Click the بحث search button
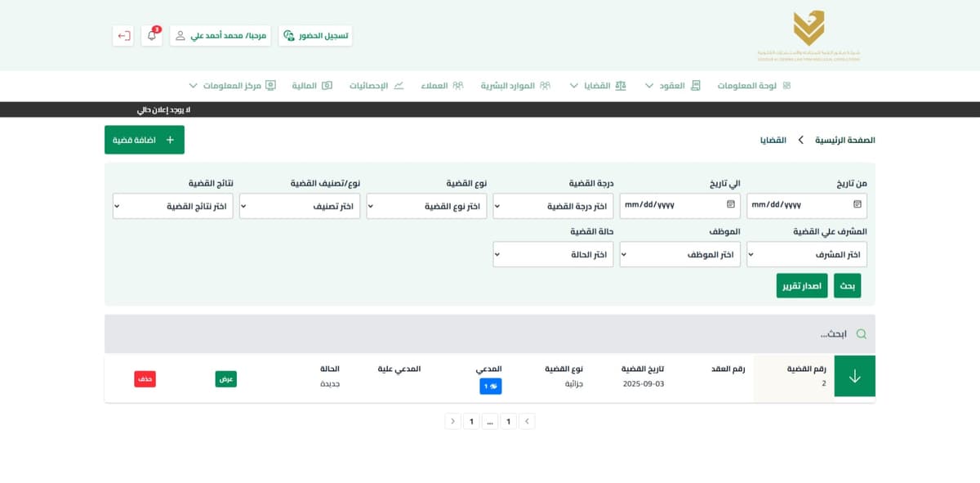The width and height of the screenshot is (980, 483). point(848,285)
